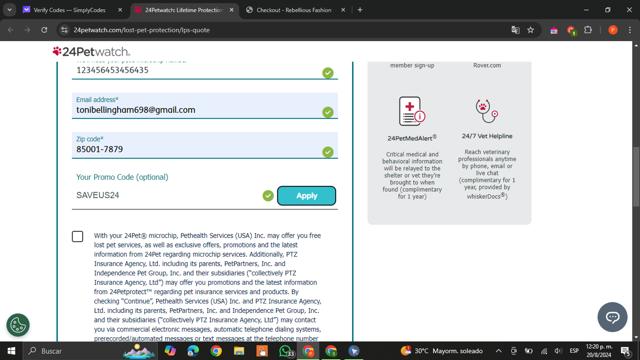640x360 pixels.
Task: Open the Windows Start menu
Action: (x=11, y=351)
